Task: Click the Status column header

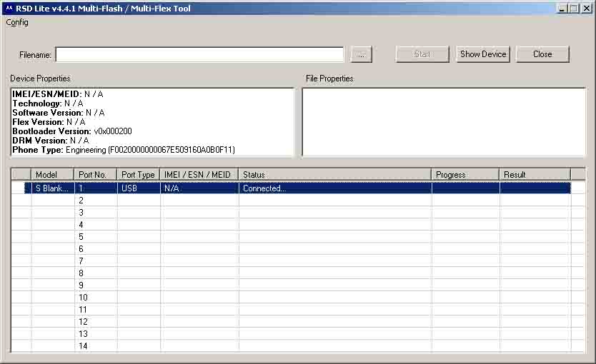Action: [x=335, y=175]
